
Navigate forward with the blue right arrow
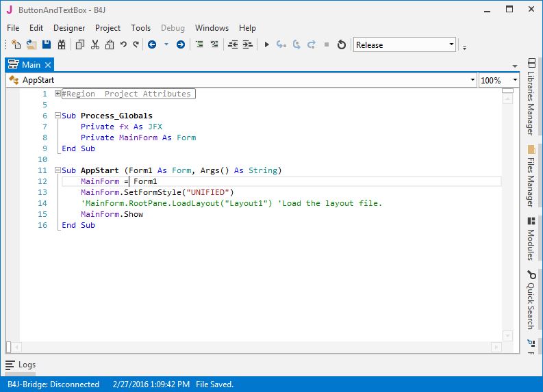pos(180,44)
